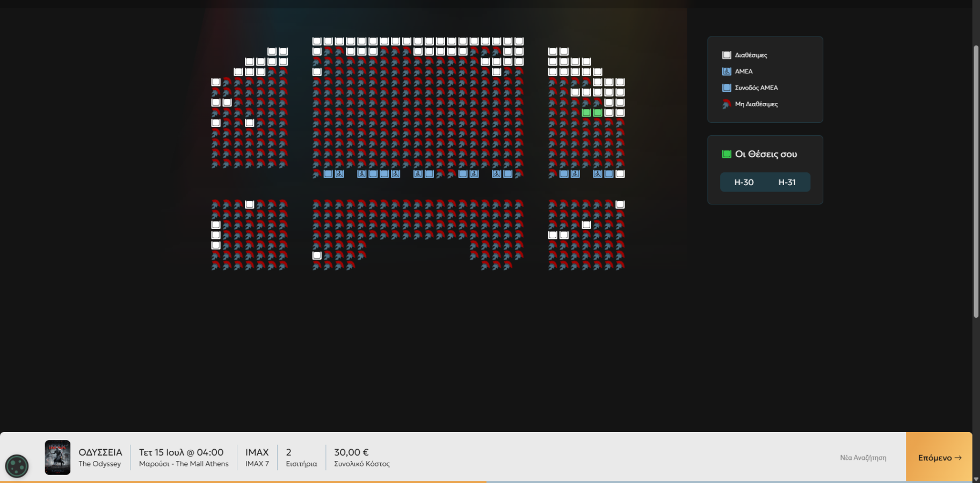Click the 2 Εισιτήρια ticket count

click(301, 458)
